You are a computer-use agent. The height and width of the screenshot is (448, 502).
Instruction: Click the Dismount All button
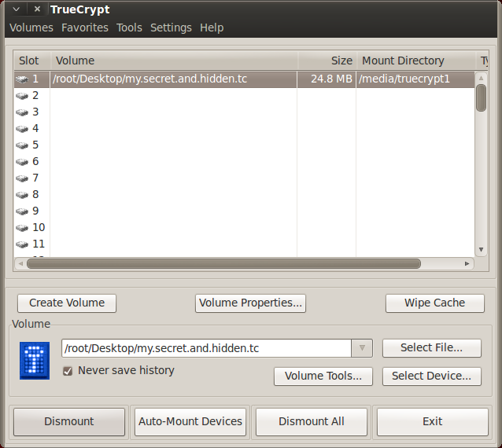pyautogui.click(x=311, y=422)
